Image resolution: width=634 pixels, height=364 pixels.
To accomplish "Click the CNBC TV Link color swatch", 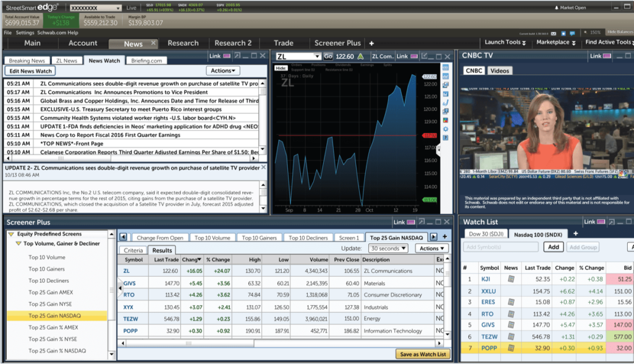I will (x=607, y=56).
